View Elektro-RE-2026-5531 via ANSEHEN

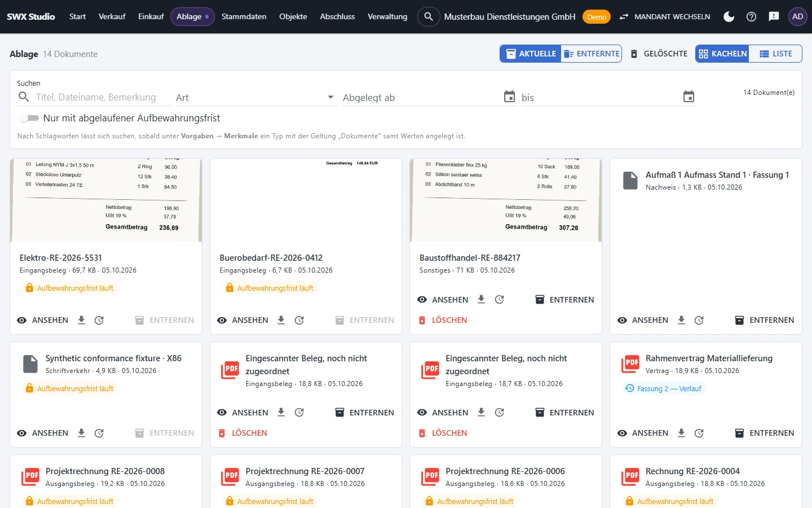point(43,320)
